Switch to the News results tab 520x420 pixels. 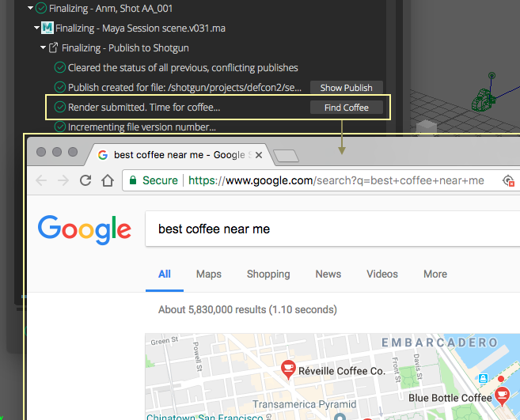[328, 274]
